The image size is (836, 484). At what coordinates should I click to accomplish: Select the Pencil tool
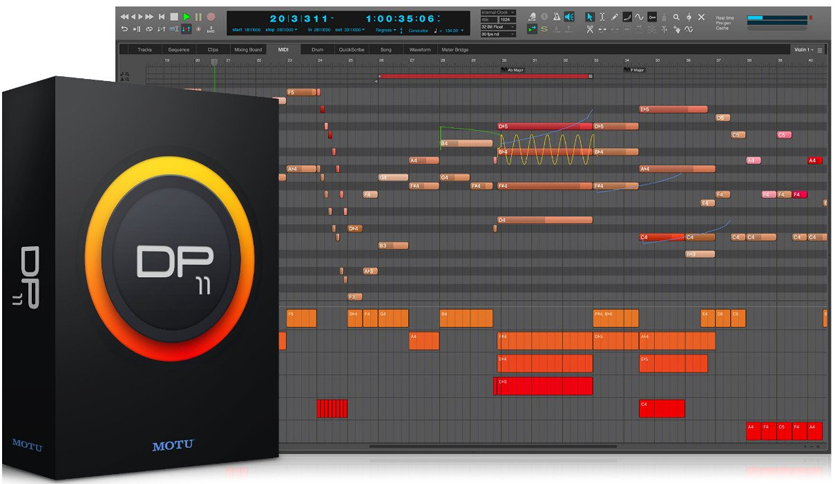pyautogui.click(x=615, y=17)
